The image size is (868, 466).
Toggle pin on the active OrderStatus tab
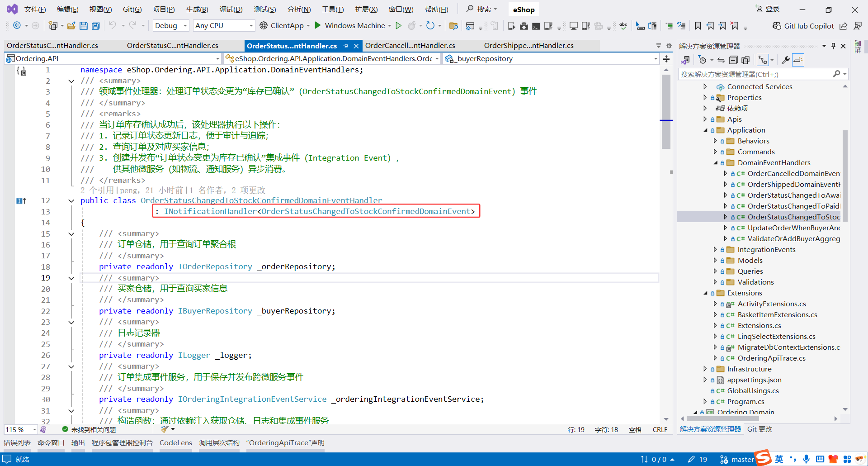(x=346, y=46)
